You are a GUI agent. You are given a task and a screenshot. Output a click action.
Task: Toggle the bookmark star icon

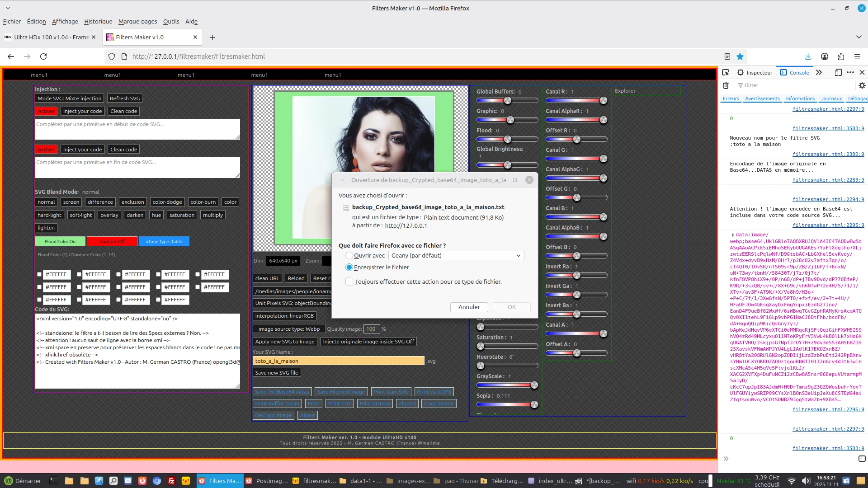(740, 56)
